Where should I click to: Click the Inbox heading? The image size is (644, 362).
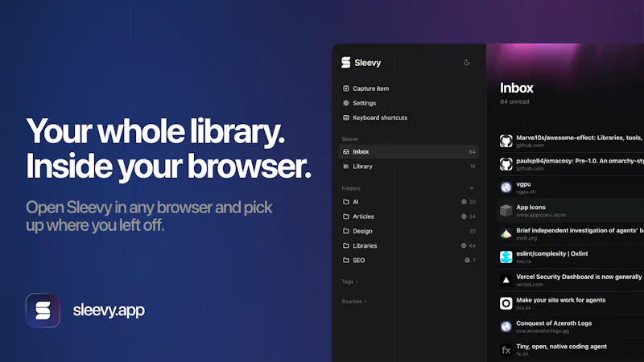click(516, 88)
